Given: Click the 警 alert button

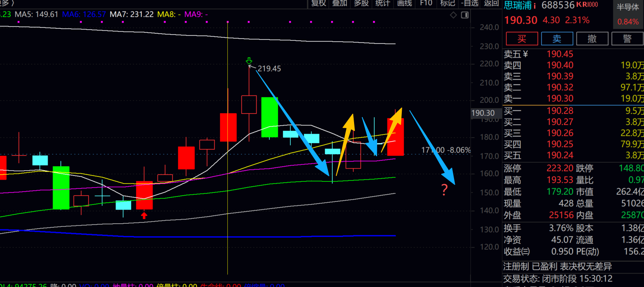Looking at the screenshot, I should tap(627, 39).
